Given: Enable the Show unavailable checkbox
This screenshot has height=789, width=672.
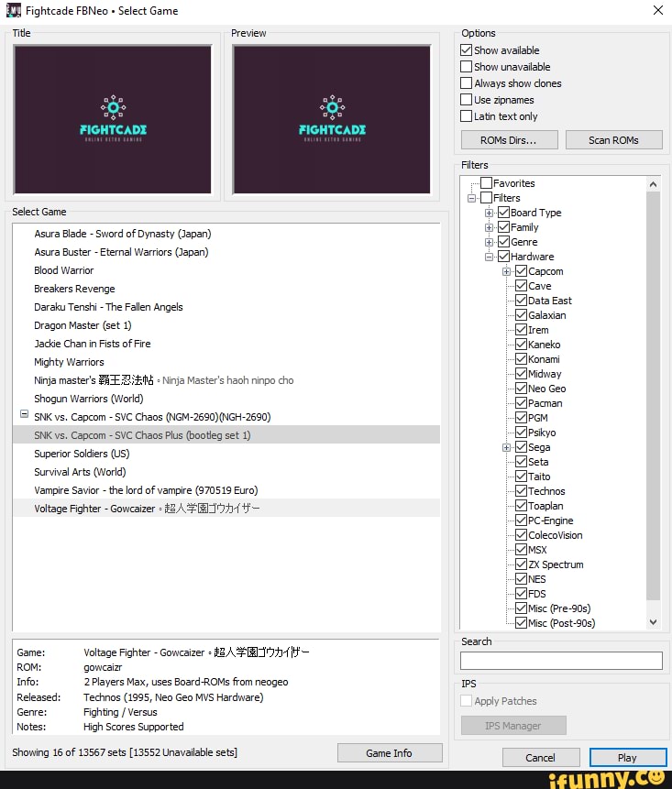Looking at the screenshot, I should 466,67.
